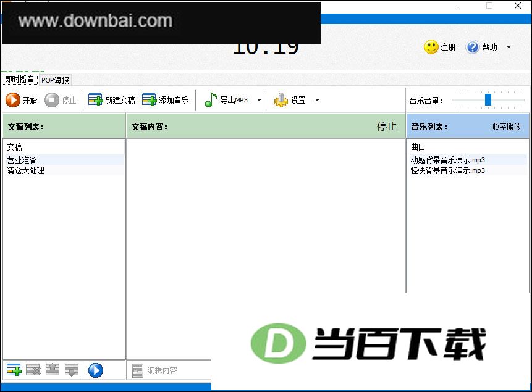Image resolution: width=532 pixels, height=392 pixels.
Task: Click the 音乐音量 volume slider thumb
Action: tap(488, 99)
